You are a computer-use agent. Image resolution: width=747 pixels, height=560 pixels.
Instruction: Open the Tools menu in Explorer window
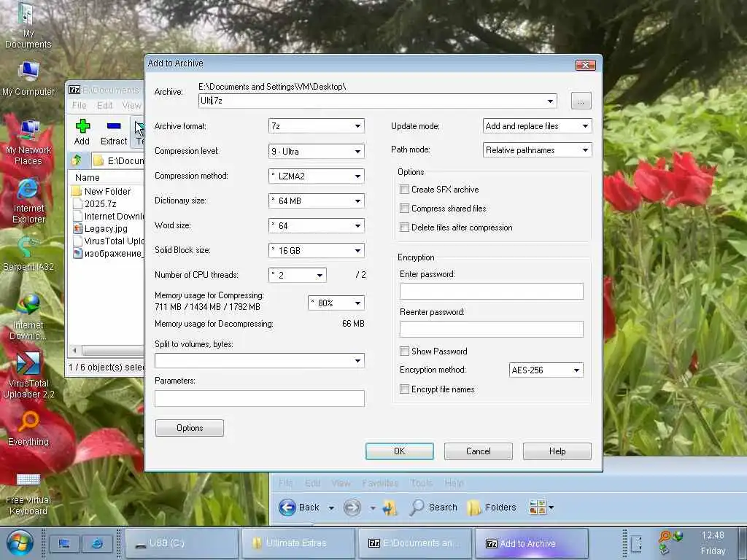(x=422, y=483)
